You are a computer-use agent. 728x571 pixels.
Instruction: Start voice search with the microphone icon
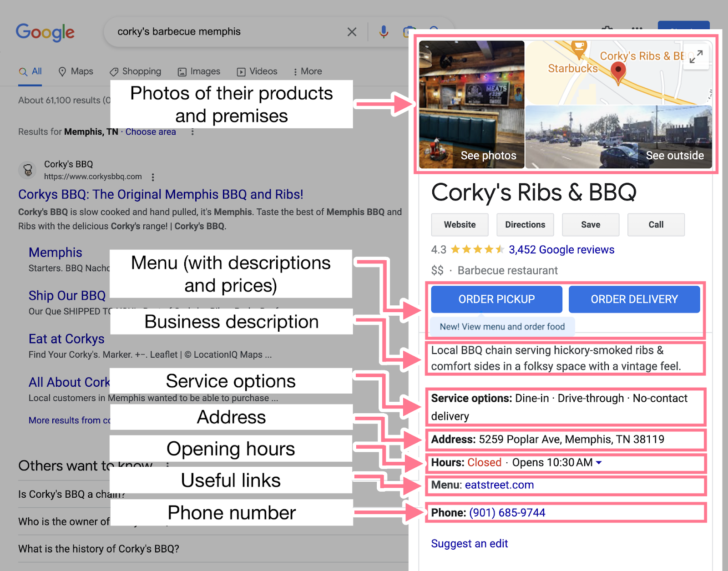click(x=384, y=32)
